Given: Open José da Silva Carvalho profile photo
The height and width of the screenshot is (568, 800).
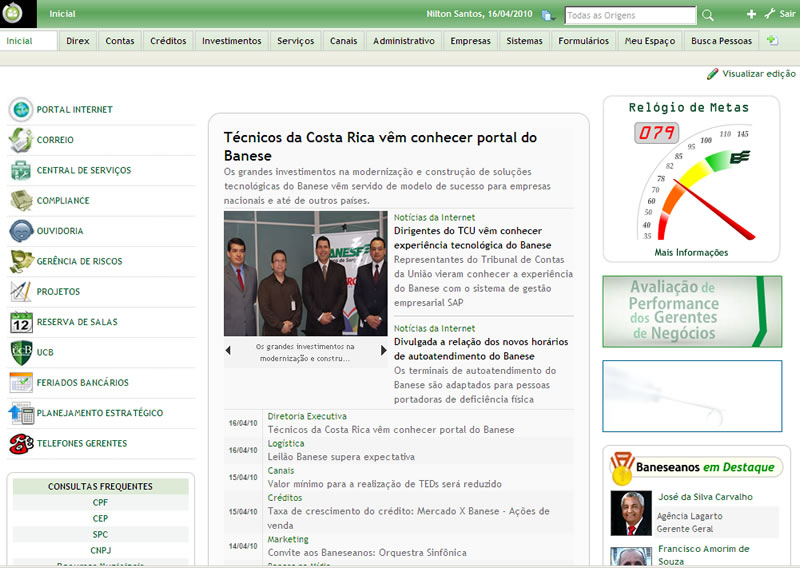Looking at the screenshot, I should (x=631, y=513).
